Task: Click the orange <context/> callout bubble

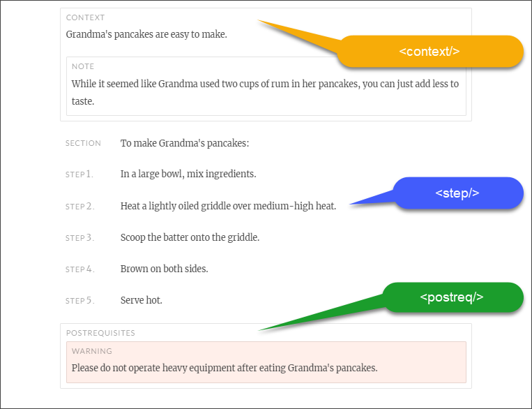Action: tap(430, 52)
